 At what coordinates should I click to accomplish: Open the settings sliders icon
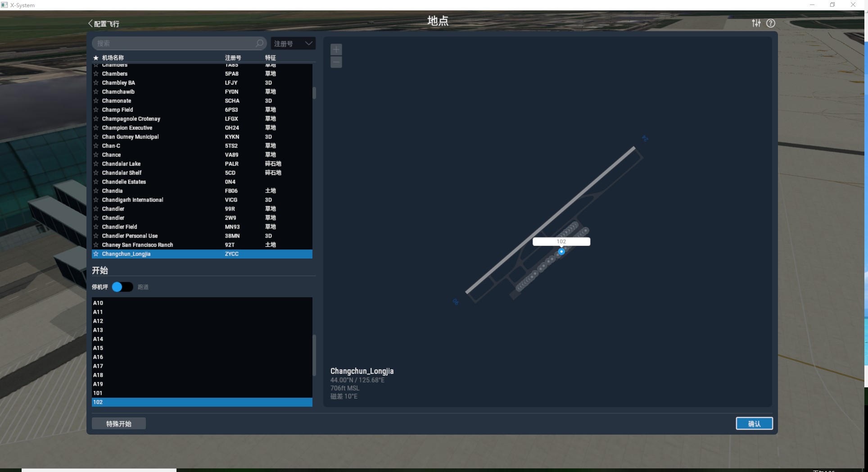756,23
